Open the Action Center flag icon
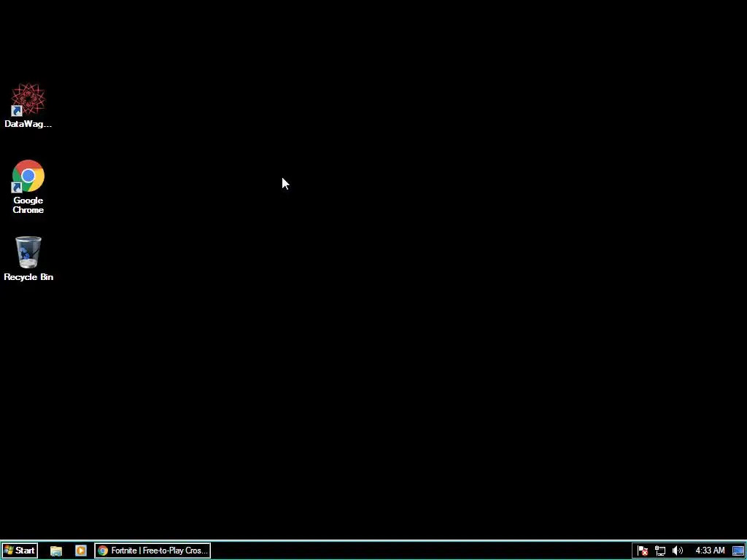 pyautogui.click(x=643, y=551)
